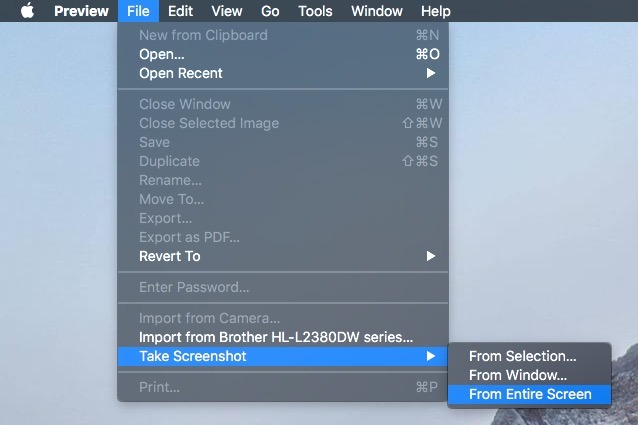Open the Edit menu

click(x=180, y=11)
